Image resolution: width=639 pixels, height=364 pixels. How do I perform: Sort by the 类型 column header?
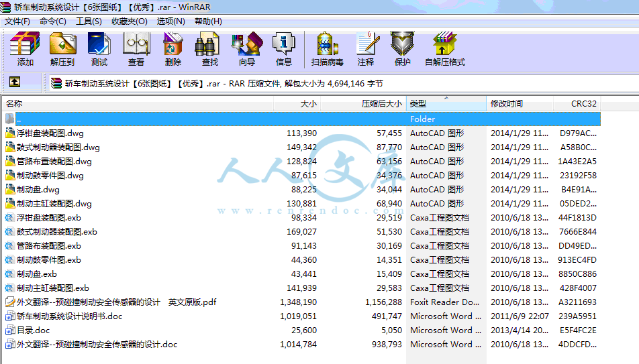click(446, 104)
